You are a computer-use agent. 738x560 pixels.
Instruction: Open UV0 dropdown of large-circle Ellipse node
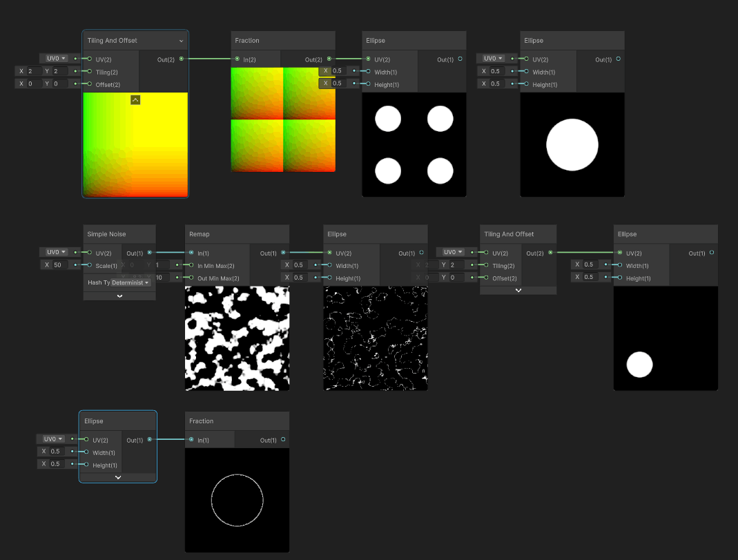(493, 59)
